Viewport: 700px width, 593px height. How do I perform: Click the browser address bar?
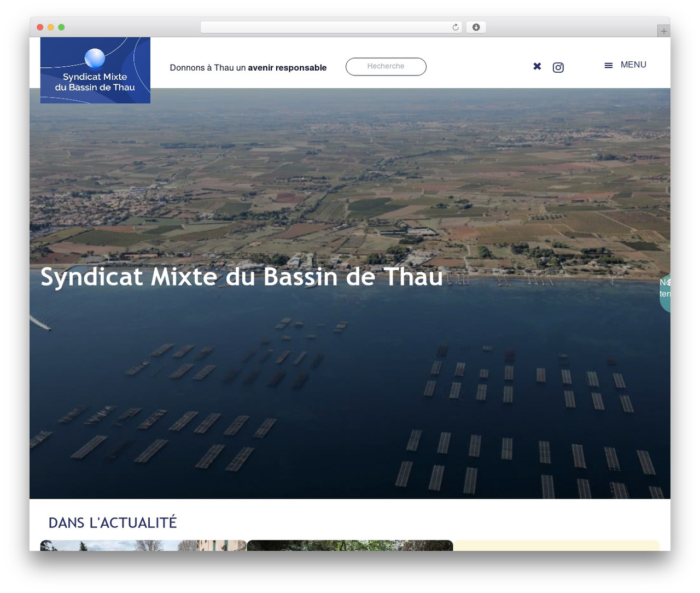tap(331, 27)
